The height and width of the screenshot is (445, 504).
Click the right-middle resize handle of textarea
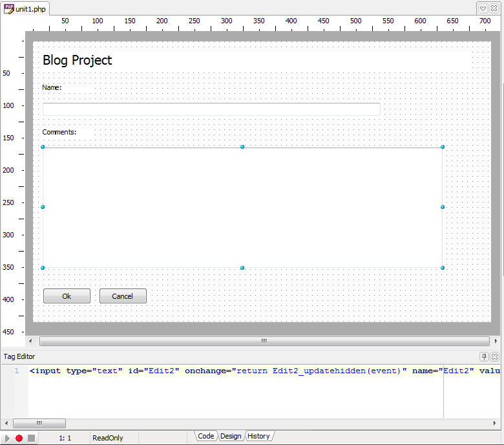[x=443, y=207]
